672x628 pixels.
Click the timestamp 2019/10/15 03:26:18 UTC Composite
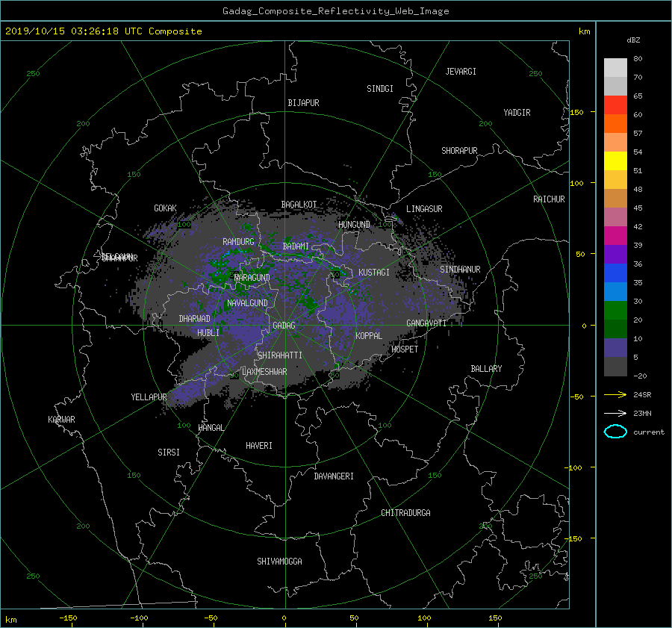point(103,31)
